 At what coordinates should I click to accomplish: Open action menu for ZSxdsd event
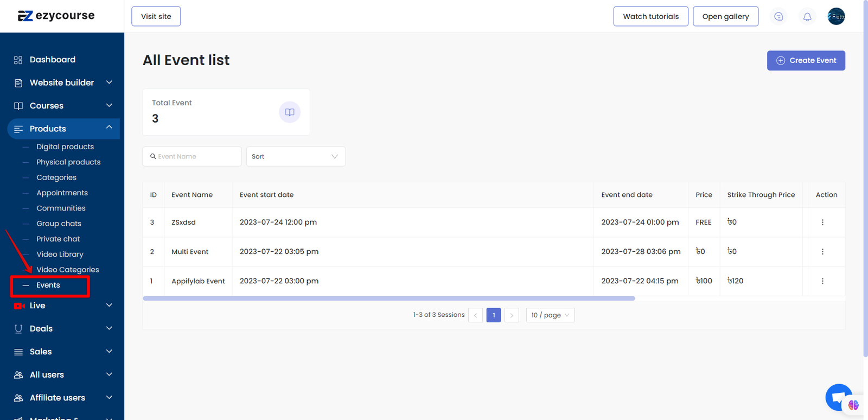coord(822,222)
